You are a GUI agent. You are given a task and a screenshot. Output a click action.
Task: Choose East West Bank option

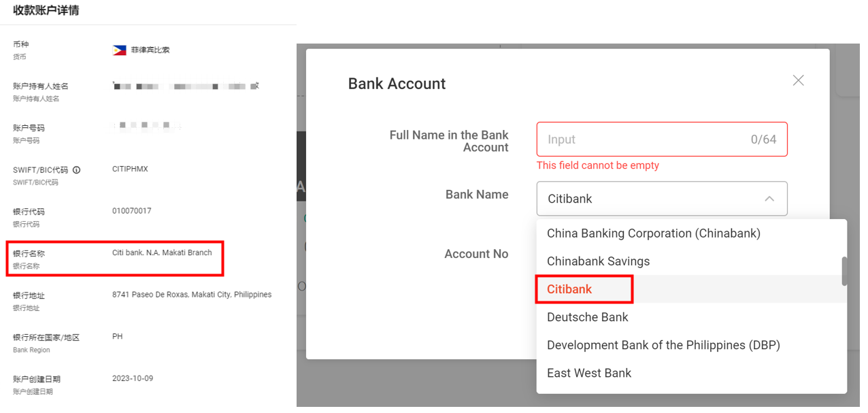click(589, 373)
